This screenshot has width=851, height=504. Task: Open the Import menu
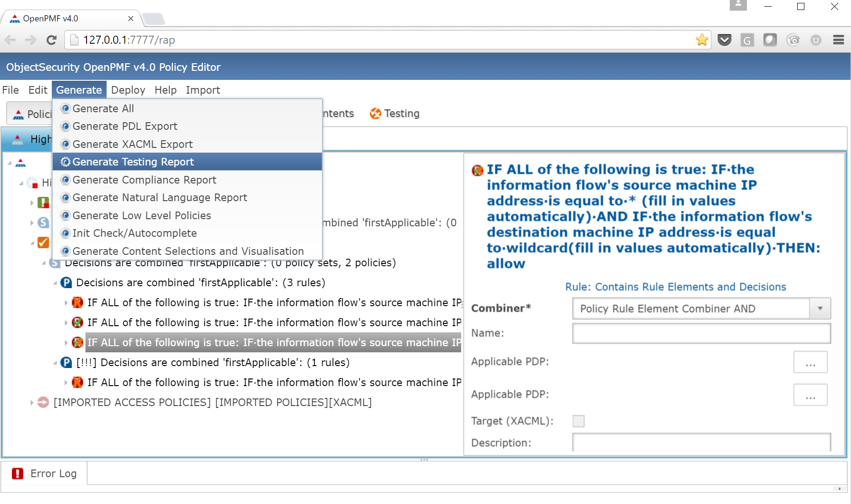[x=203, y=90]
